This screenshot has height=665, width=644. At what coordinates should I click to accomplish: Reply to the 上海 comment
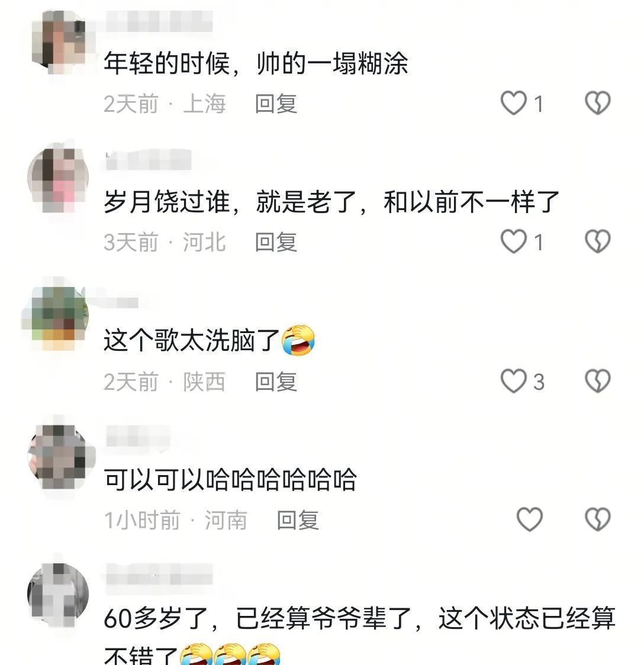tap(276, 104)
